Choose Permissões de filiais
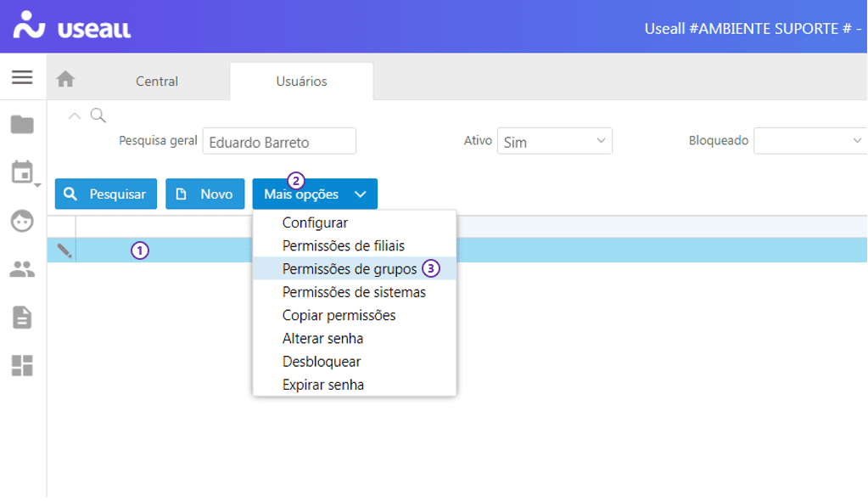Image resolution: width=868 pixels, height=501 pixels. point(355,245)
